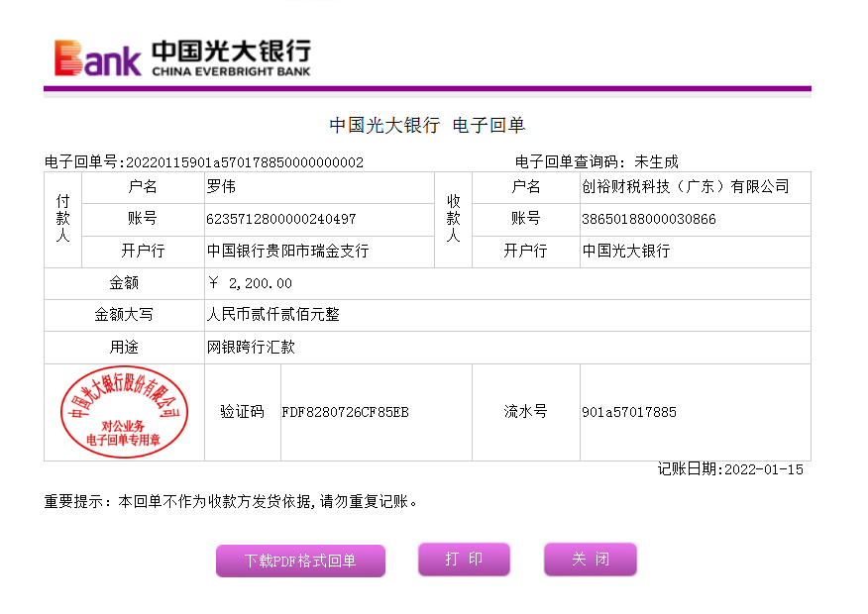The height and width of the screenshot is (614, 868).
Task: Select the receipt number 20220115901a57017885000000000002
Action: 245,162
